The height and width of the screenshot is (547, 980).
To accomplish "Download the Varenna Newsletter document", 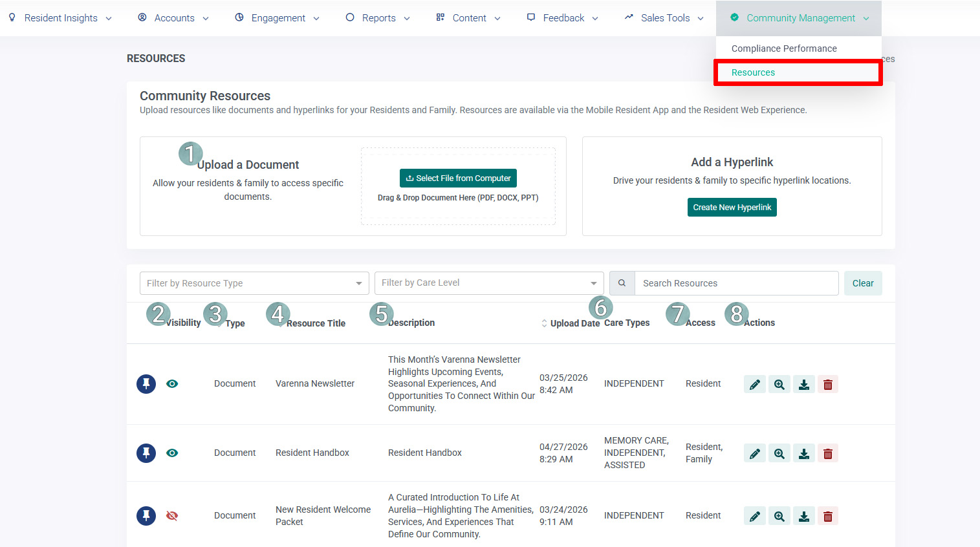I will 803,384.
